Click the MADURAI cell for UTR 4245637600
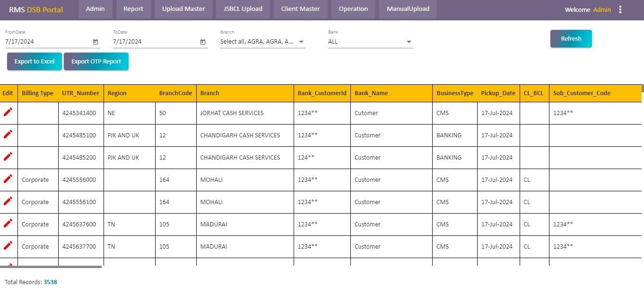This screenshot has width=644, height=296. (x=245, y=224)
